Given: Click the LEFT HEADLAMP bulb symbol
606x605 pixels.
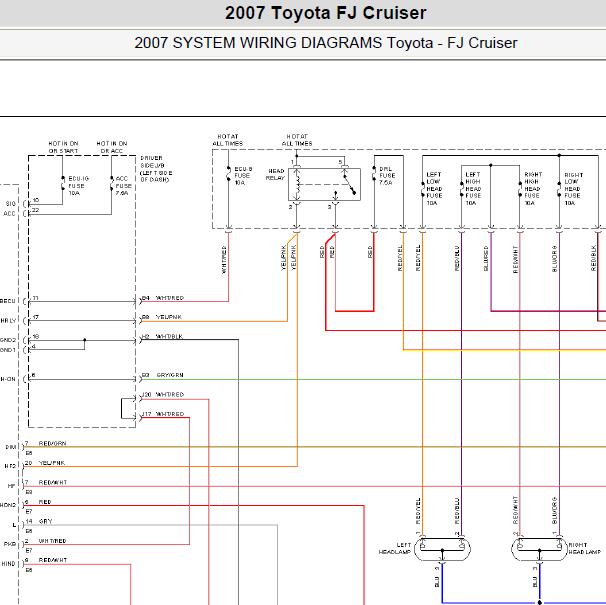Looking at the screenshot, I should 442,548.
